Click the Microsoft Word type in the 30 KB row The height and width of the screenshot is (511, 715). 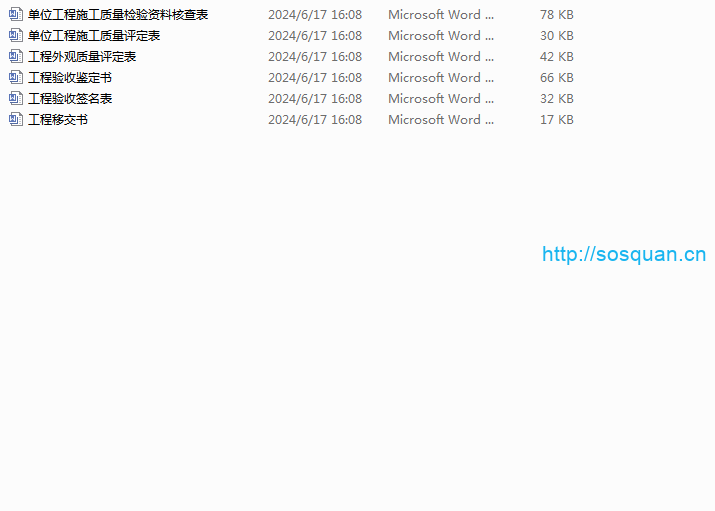click(440, 36)
